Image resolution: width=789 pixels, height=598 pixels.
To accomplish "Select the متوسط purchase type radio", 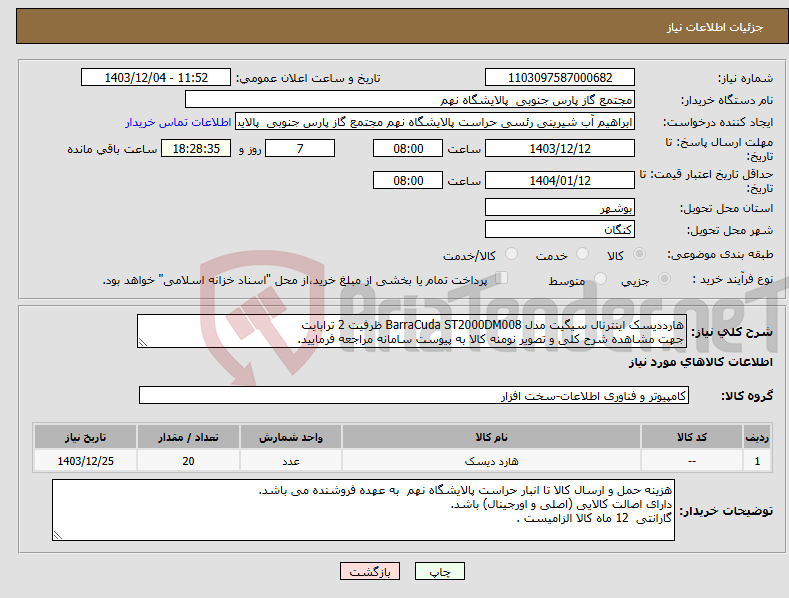I will 600,278.
